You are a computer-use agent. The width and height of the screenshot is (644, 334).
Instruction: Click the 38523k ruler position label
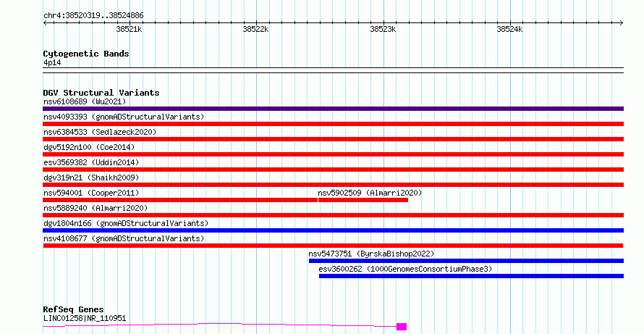coord(384,29)
